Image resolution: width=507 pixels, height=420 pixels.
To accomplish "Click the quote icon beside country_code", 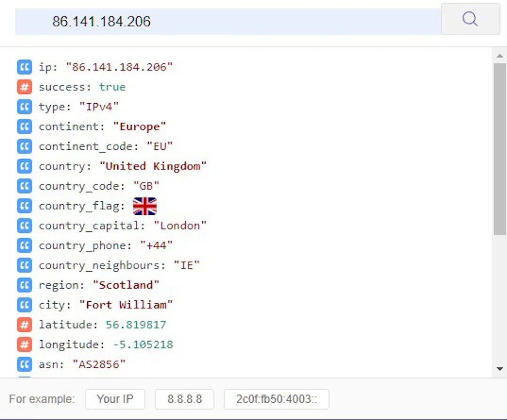I will click(24, 186).
